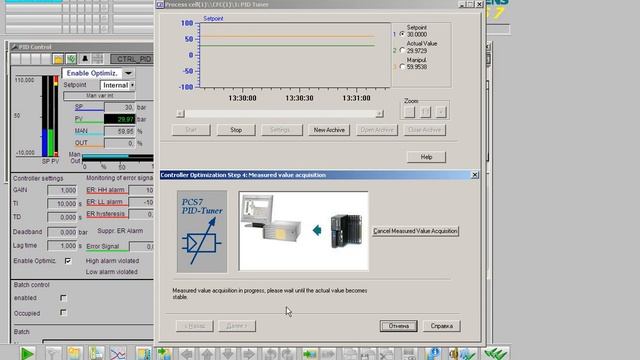The width and height of the screenshot is (640, 360).
Task: Click the funnel filter icon in bottom toolbar
Action: 53,354
